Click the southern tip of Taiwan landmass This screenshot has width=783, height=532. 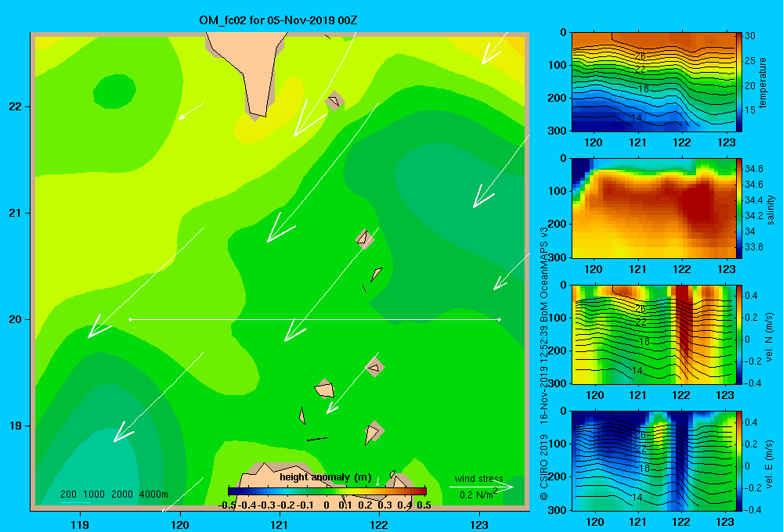258,112
